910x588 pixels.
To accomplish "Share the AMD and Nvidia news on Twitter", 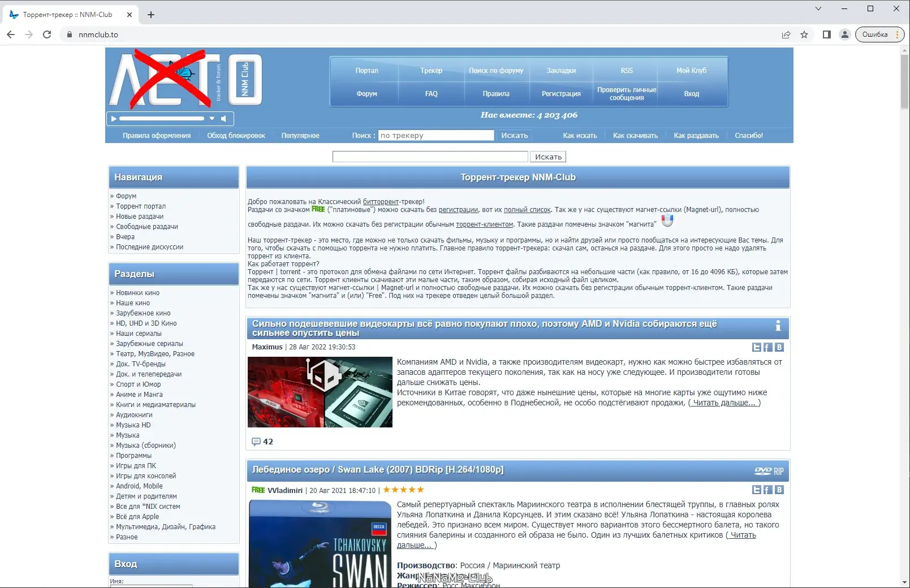I will click(x=757, y=347).
